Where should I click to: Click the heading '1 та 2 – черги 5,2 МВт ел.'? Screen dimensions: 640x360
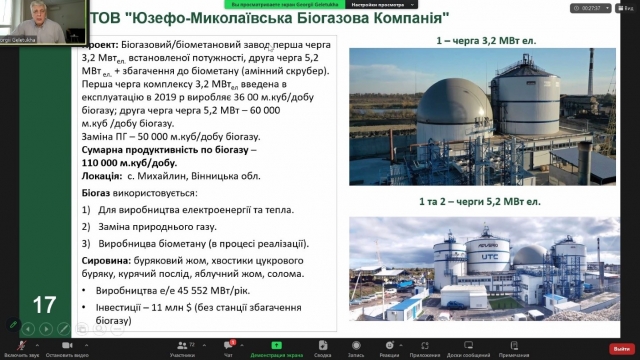point(480,202)
